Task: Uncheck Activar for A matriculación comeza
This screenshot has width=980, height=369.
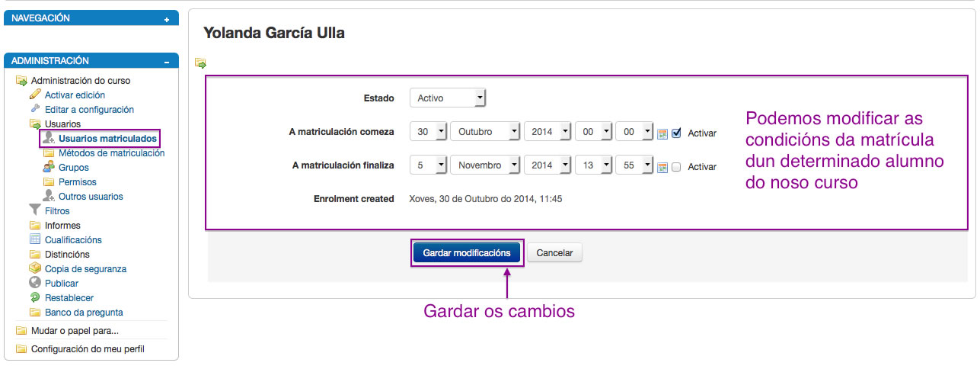Action: point(676,133)
